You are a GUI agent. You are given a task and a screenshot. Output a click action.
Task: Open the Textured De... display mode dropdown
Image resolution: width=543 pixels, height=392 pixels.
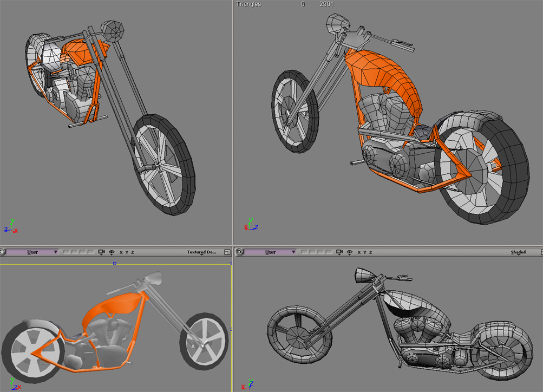[201, 252]
